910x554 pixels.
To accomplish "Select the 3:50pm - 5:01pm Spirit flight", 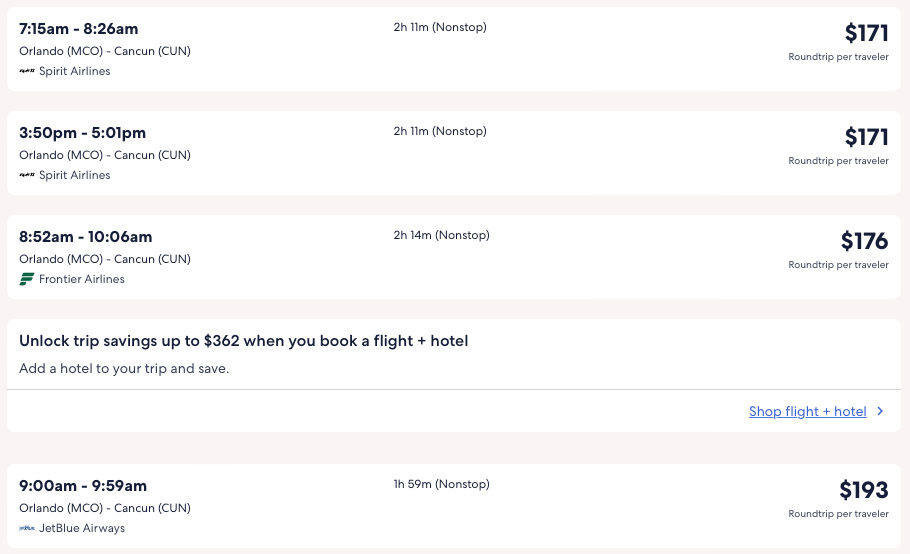I will click(82, 133).
